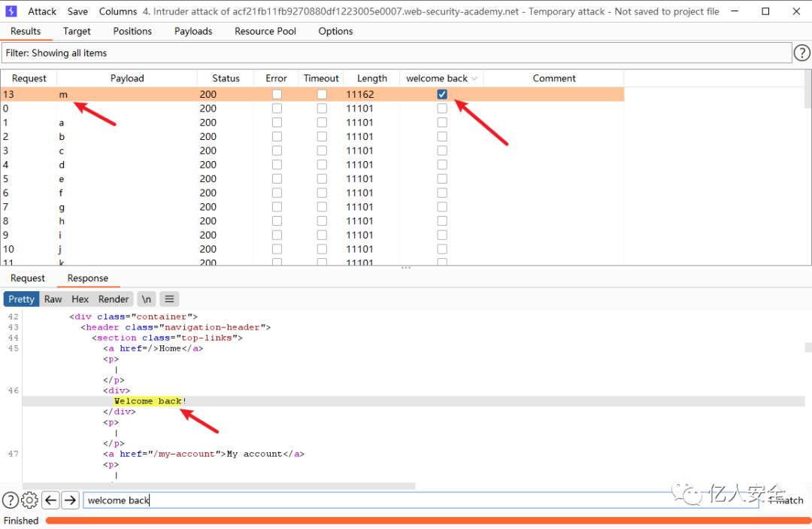
Task: Open search settings gear icon
Action: point(29,500)
